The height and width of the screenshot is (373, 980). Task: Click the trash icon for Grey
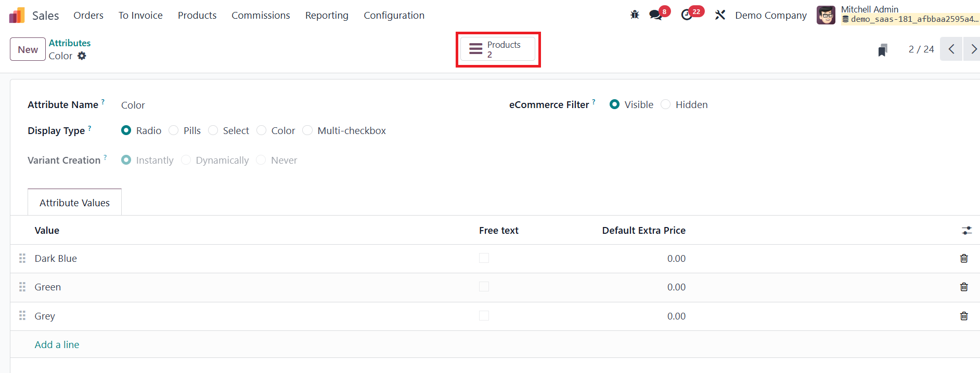pyautogui.click(x=964, y=316)
